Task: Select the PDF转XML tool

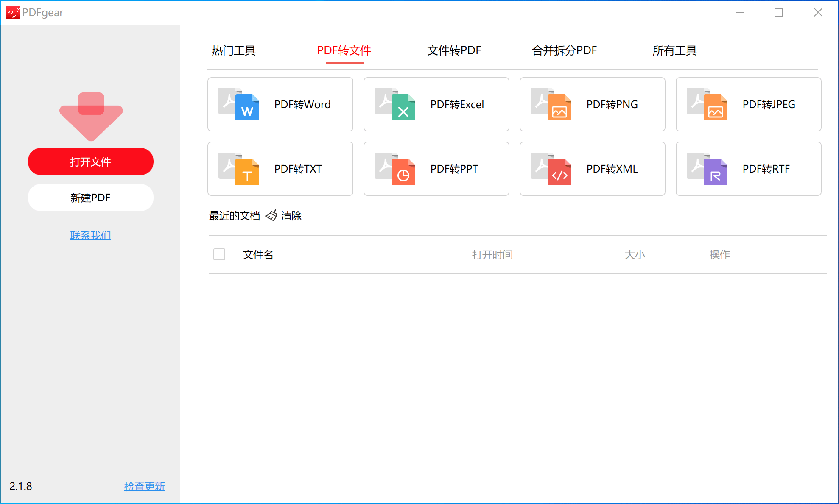Action: click(592, 169)
